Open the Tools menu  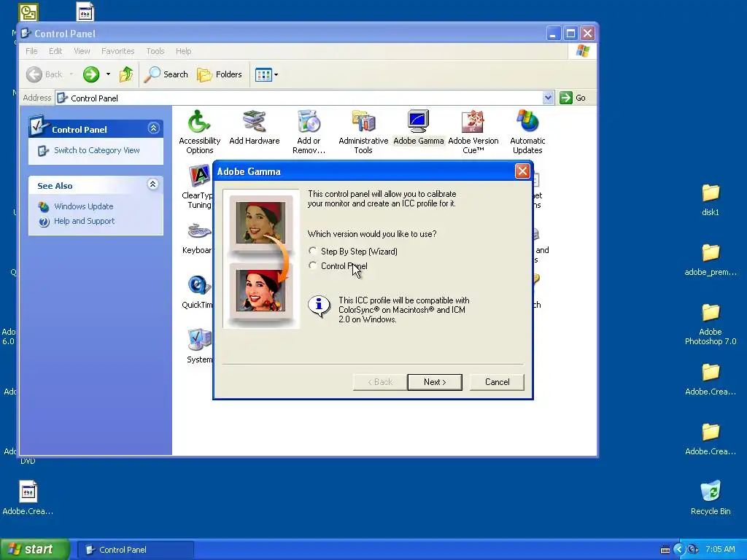(155, 51)
